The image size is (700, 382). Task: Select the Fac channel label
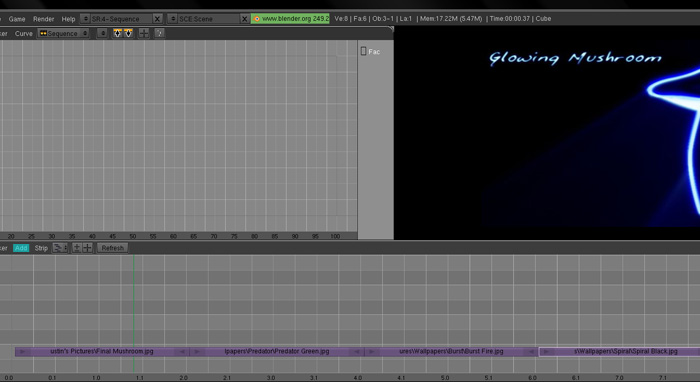(374, 52)
